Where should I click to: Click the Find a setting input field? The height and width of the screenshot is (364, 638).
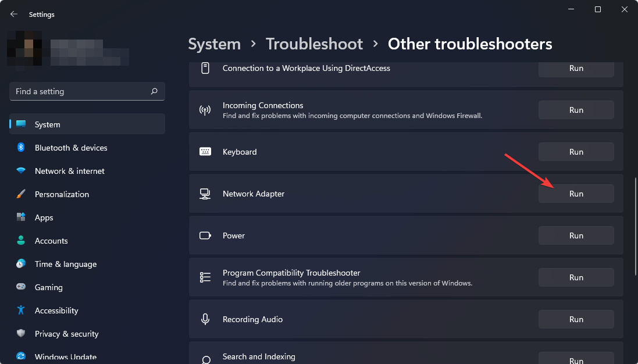pyautogui.click(x=81, y=91)
